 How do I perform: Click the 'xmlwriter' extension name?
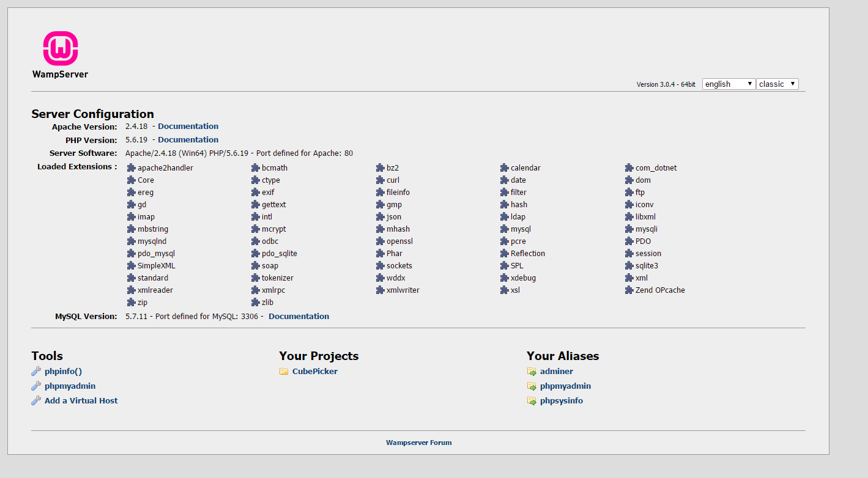tap(403, 290)
